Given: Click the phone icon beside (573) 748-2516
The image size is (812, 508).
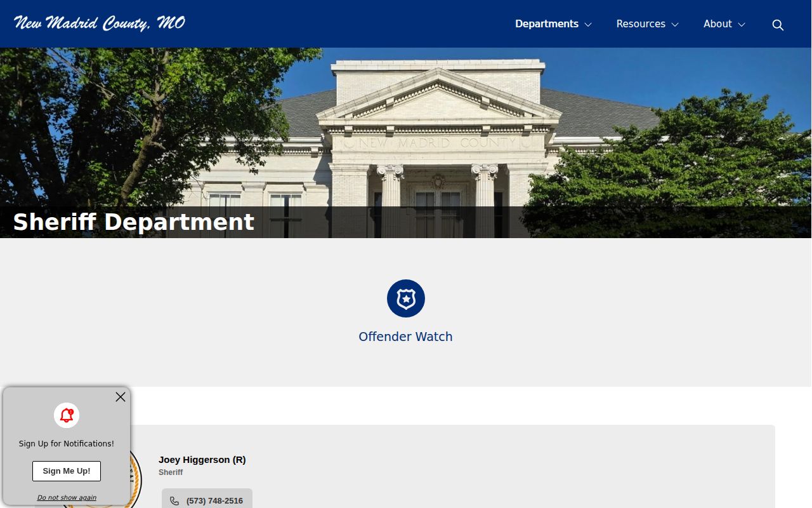Looking at the screenshot, I should coord(174,501).
